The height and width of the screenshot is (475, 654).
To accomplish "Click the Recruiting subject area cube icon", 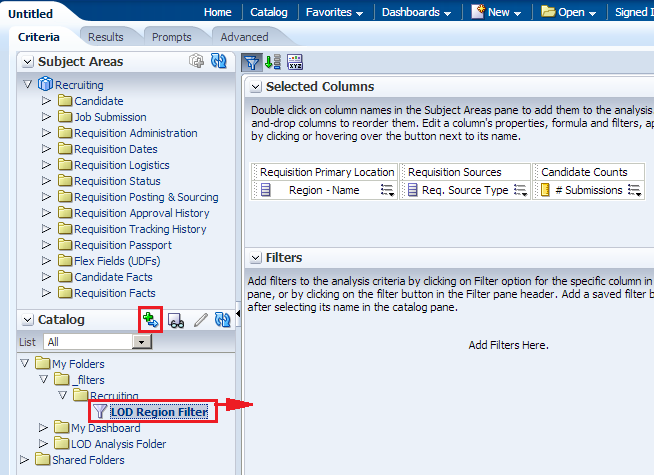I will [45, 84].
